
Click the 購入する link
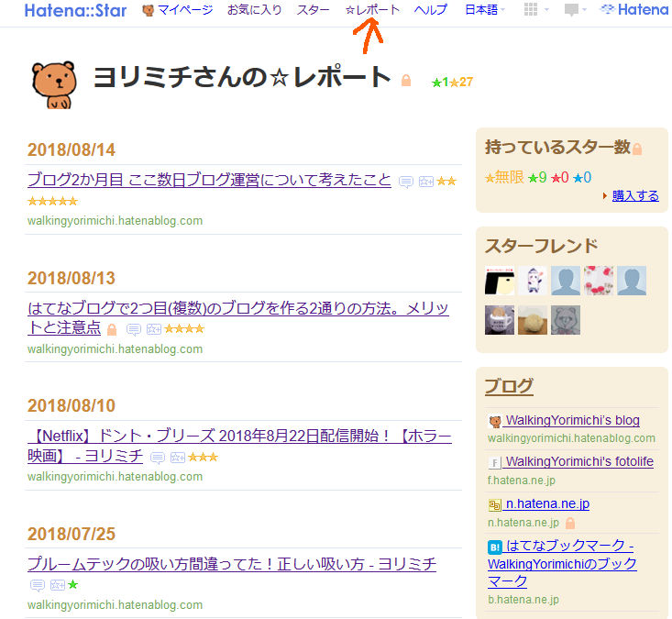(x=635, y=196)
